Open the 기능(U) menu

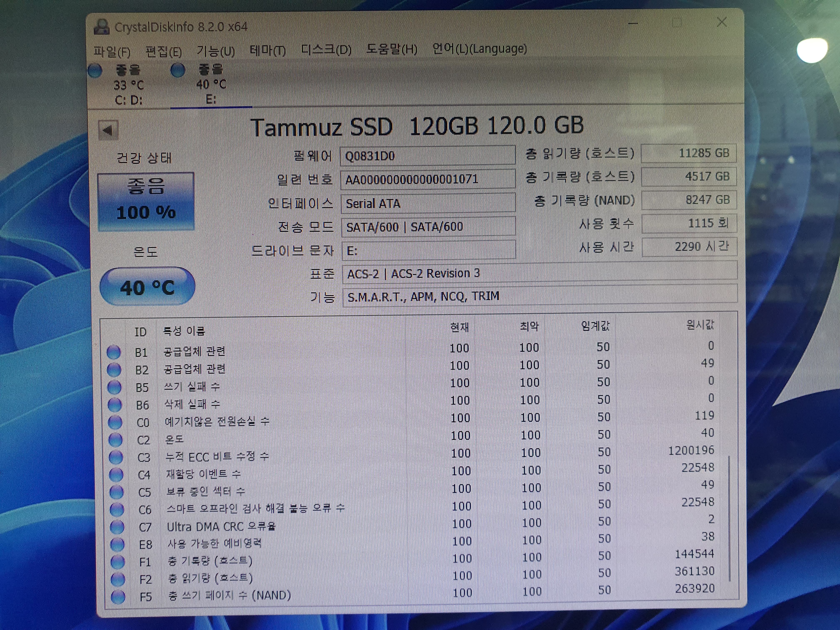click(216, 51)
